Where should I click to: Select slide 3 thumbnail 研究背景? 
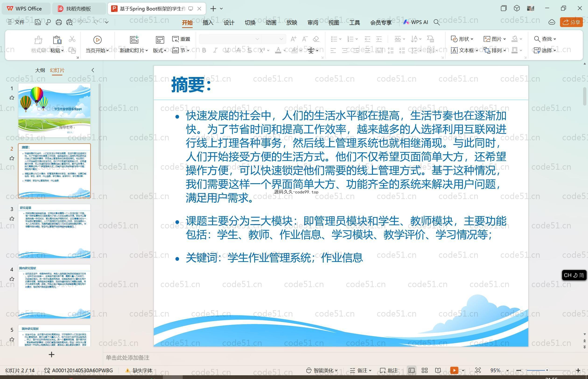point(54,231)
